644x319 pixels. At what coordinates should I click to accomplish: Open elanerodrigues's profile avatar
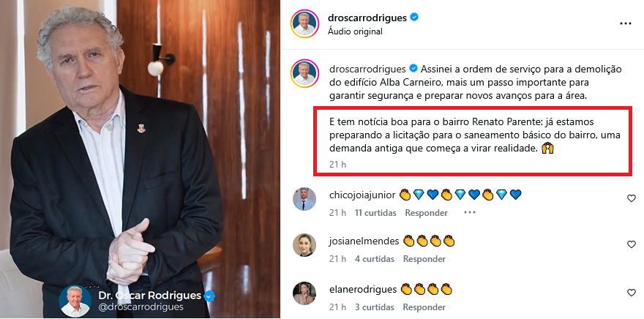coord(304,293)
